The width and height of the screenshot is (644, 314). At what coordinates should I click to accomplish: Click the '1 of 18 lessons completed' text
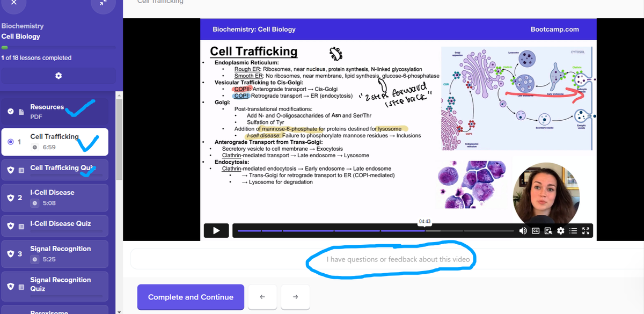click(36, 57)
